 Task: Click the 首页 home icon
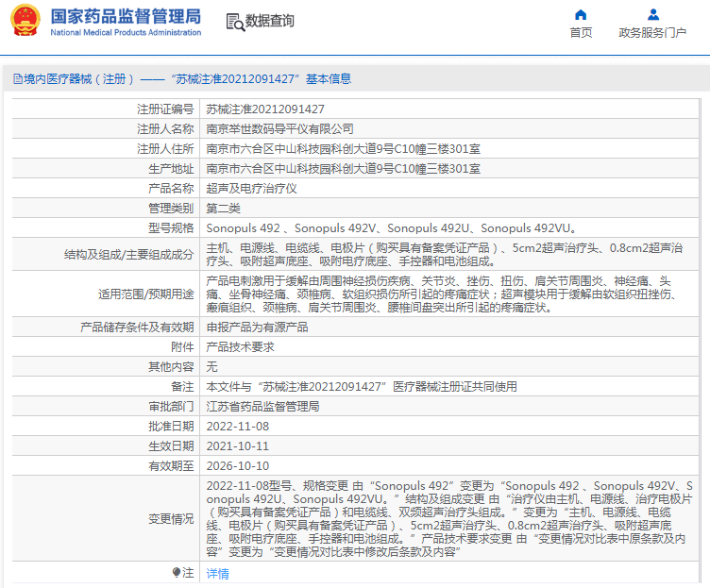point(581,15)
